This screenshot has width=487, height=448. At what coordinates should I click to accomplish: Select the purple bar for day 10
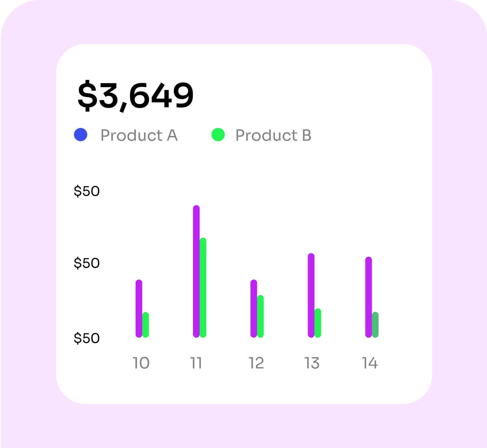click(139, 308)
